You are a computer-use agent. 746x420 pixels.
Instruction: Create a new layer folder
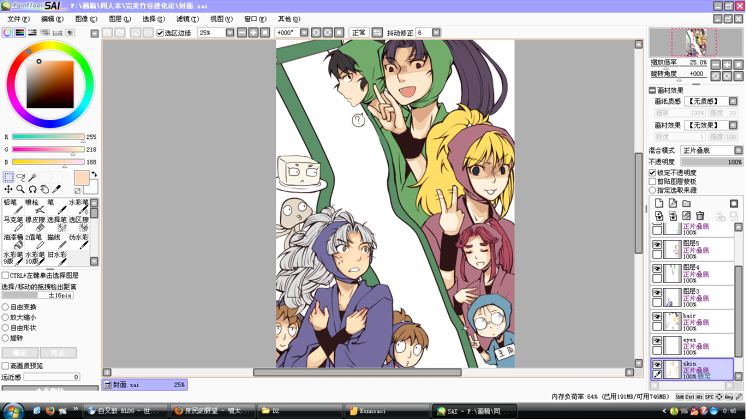pyautogui.click(x=687, y=203)
